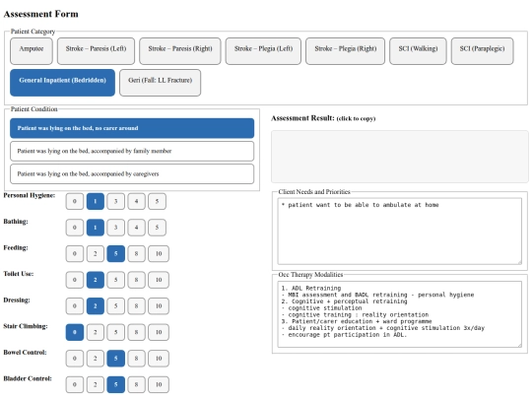Pick the SCI (Walking) category

[x=418, y=51]
